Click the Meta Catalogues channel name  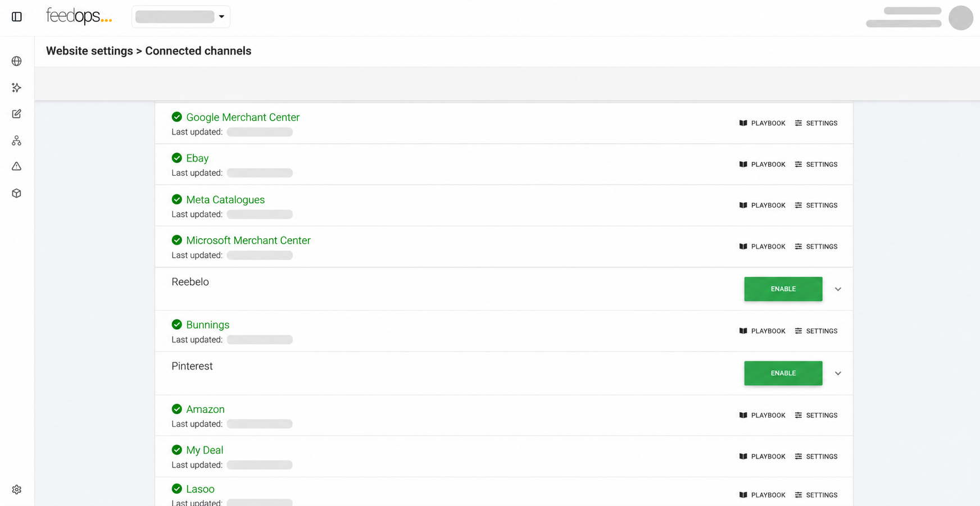tap(225, 200)
